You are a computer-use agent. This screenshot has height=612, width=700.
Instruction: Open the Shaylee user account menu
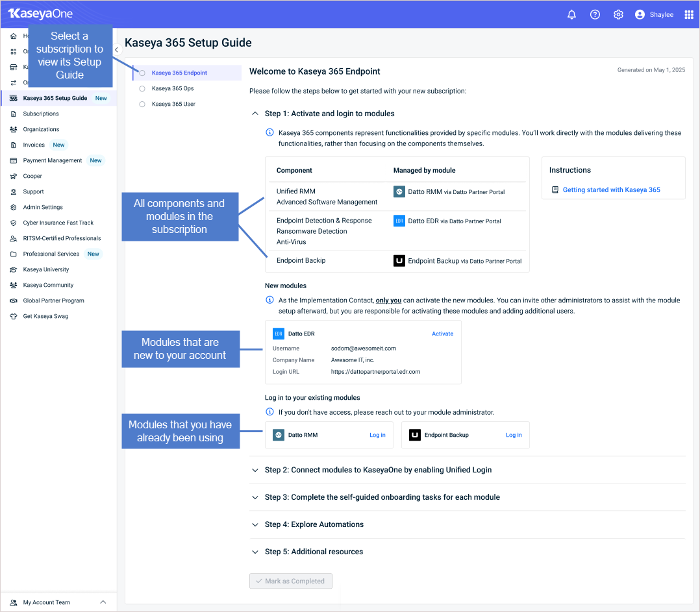[654, 15]
